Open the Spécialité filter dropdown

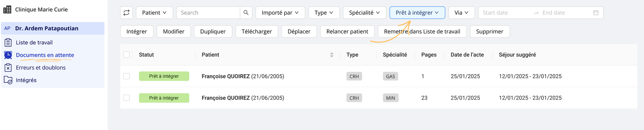coord(364,13)
